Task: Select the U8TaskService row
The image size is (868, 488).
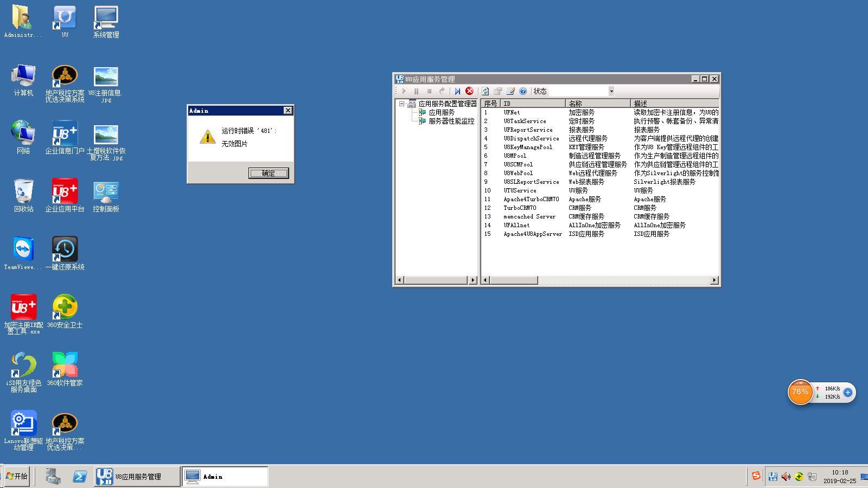Action: click(601, 121)
